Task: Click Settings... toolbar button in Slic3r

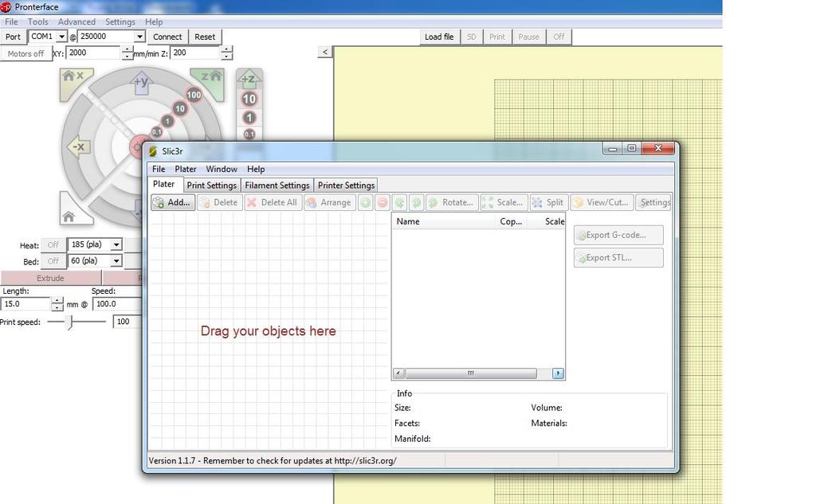Action: click(653, 202)
